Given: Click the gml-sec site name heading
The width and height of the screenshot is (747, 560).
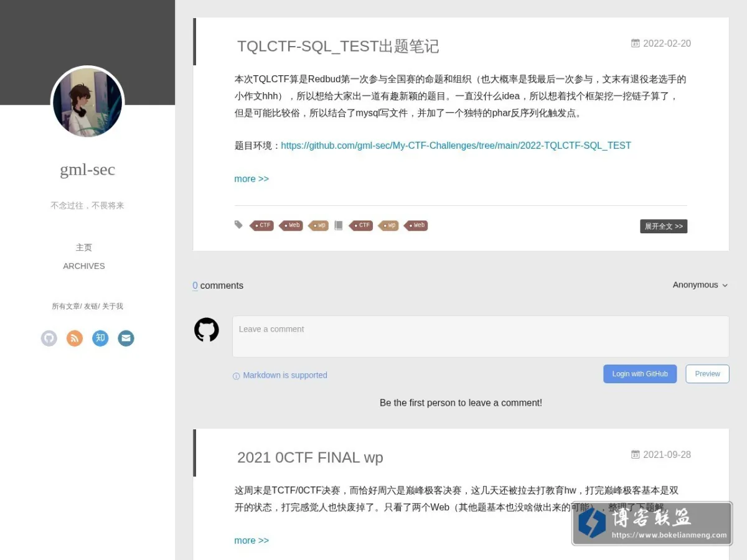Looking at the screenshot, I should click(x=88, y=169).
